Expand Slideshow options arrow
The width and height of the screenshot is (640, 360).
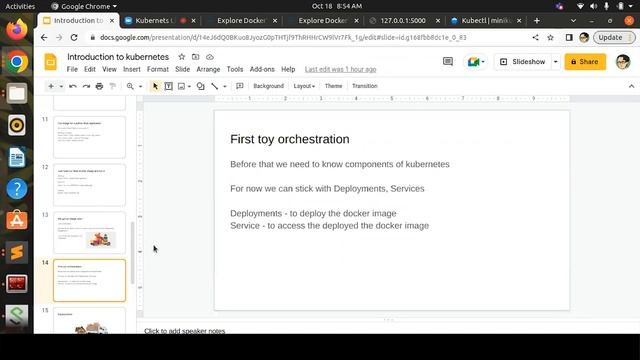tap(556, 62)
